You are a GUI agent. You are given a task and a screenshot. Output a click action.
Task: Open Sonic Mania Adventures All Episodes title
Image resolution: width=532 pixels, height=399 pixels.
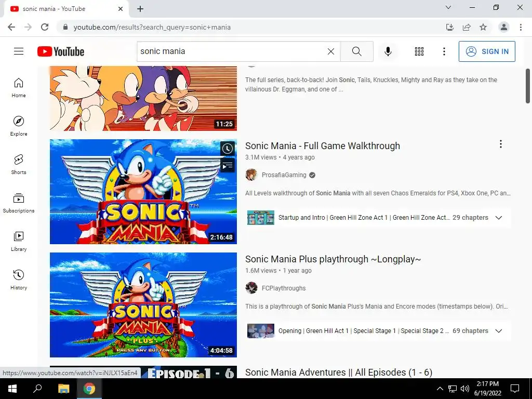pyautogui.click(x=339, y=372)
